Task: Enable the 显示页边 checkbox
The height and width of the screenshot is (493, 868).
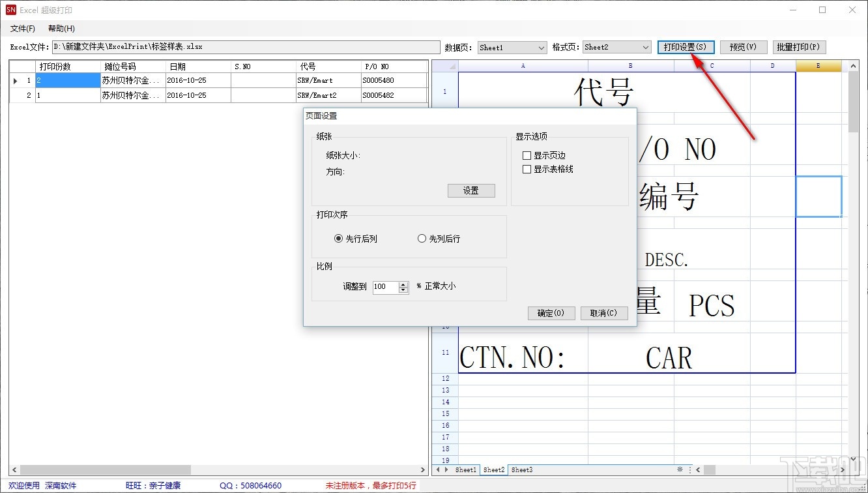Action: tap(527, 156)
